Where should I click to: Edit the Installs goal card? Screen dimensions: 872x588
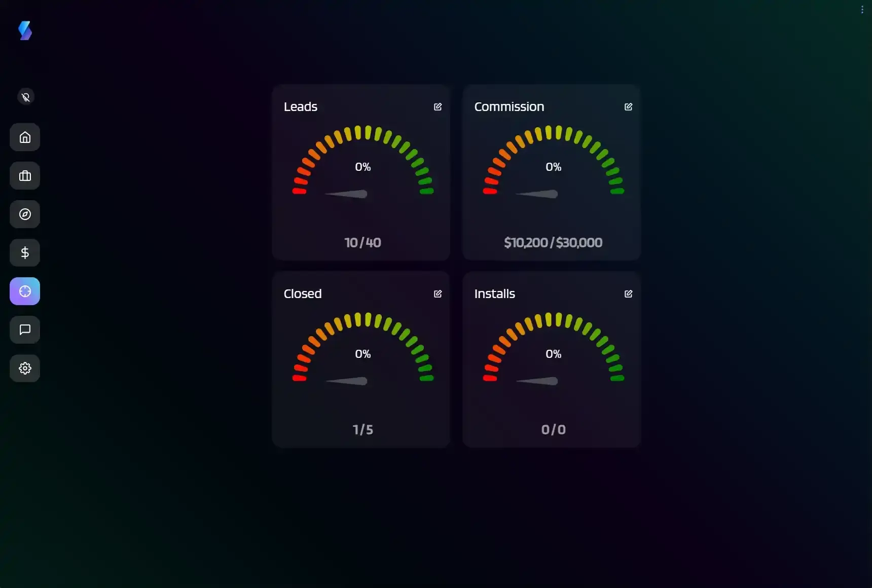coord(628,294)
